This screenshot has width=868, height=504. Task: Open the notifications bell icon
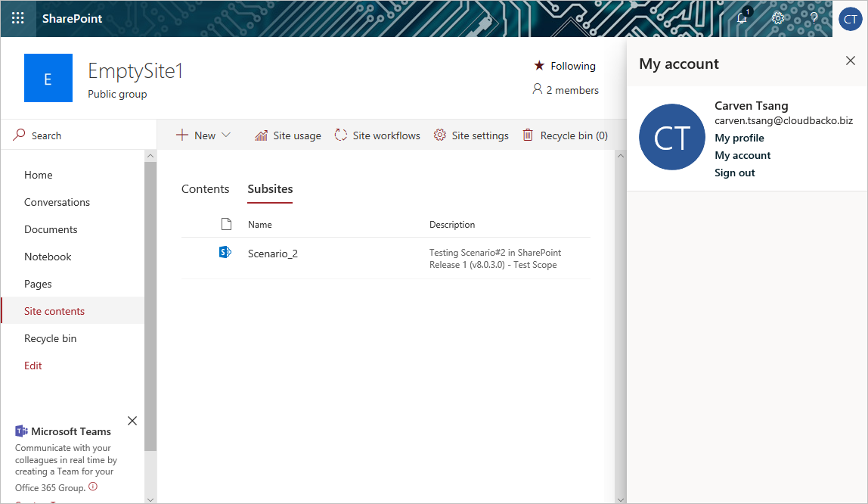(x=742, y=17)
